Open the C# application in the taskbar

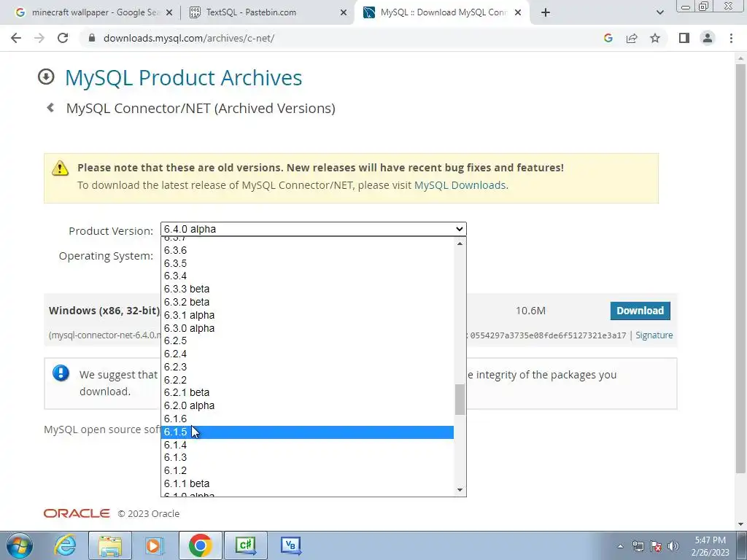[245, 545]
